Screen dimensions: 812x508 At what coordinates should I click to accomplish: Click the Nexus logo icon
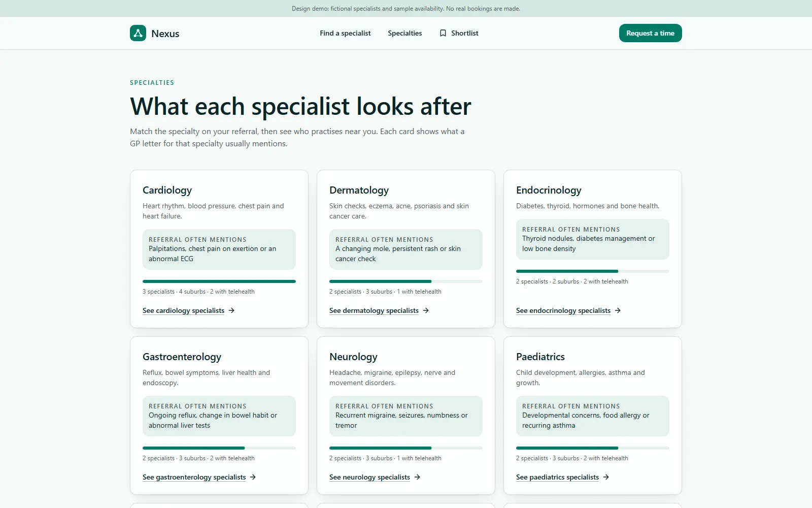click(138, 33)
